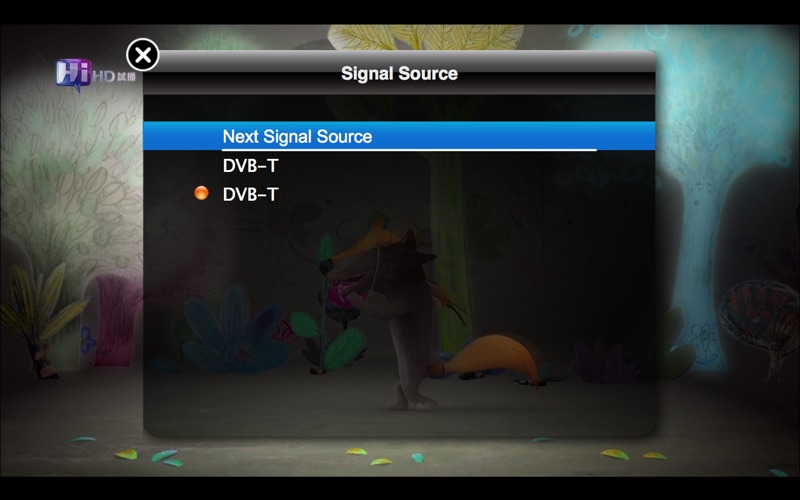
Task: Click the orange tail of the character
Action: tap(488, 359)
